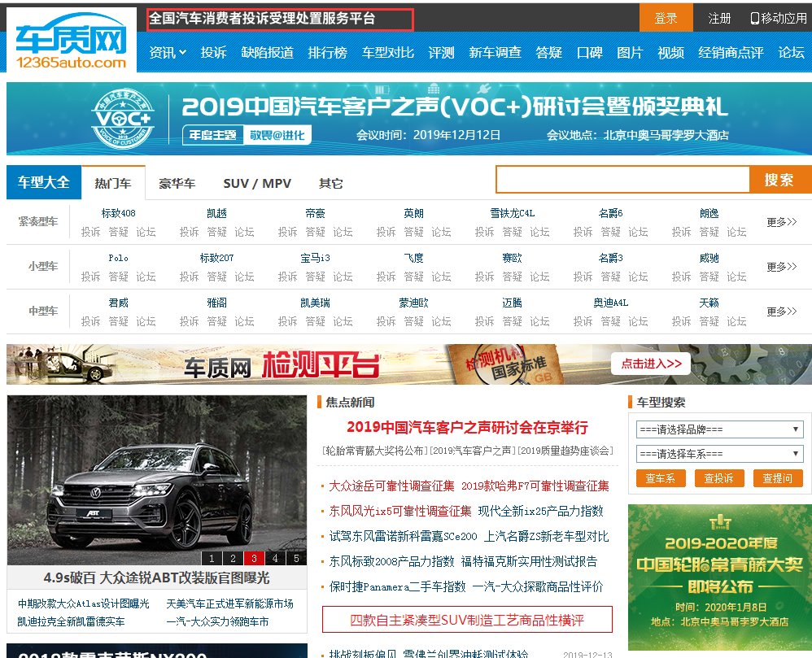Screen dimensions: 812x658
Task: Open the 大众途锐ABT car photo thumbnail
Action: pos(157,480)
